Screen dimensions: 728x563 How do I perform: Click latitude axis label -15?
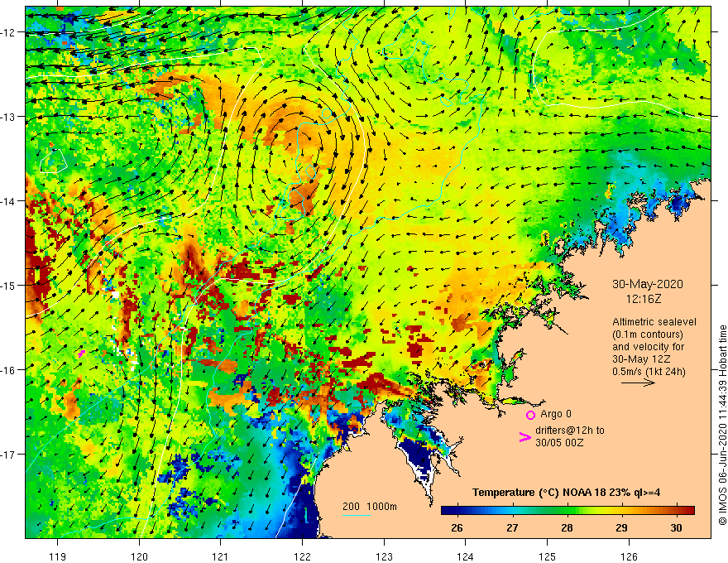coord(9,285)
